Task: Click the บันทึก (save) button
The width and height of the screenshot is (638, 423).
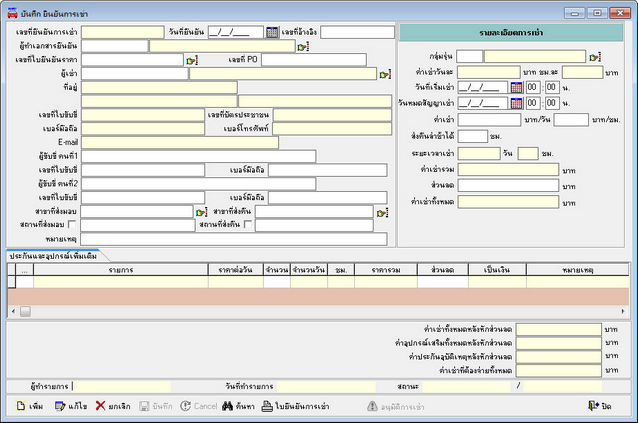Action: point(156,406)
